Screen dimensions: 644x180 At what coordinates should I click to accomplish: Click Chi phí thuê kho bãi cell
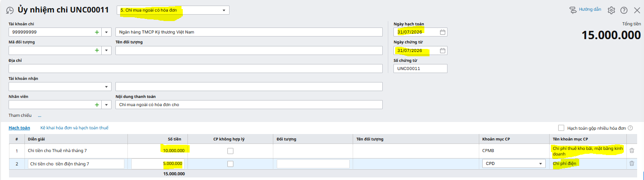point(588,150)
